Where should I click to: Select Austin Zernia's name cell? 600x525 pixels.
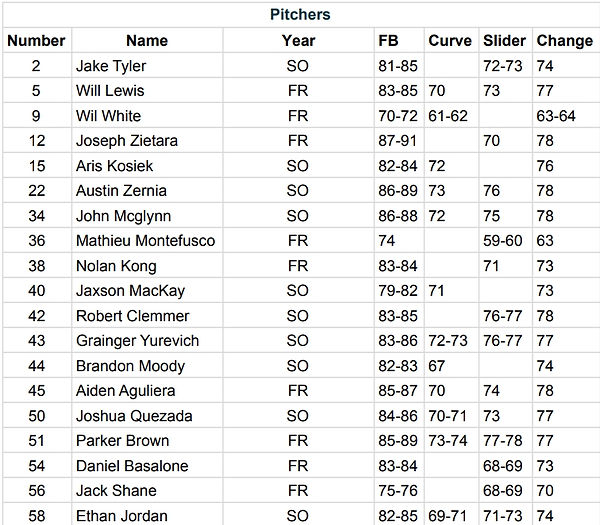[121, 191]
